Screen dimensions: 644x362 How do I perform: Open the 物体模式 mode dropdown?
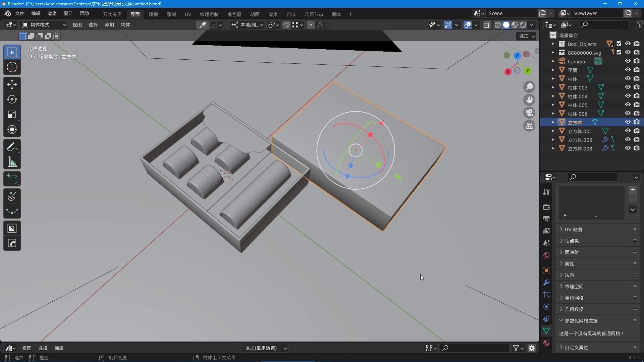click(44, 25)
